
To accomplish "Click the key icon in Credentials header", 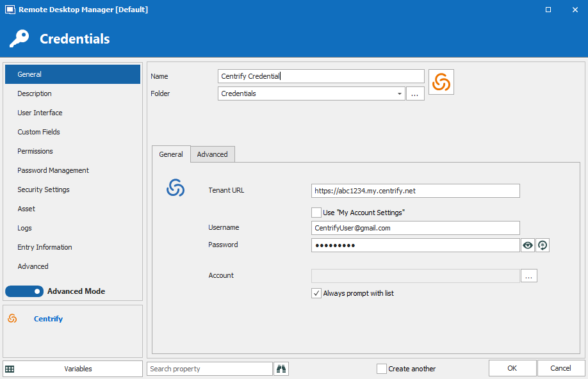I will pyautogui.click(x=19, y=39).
